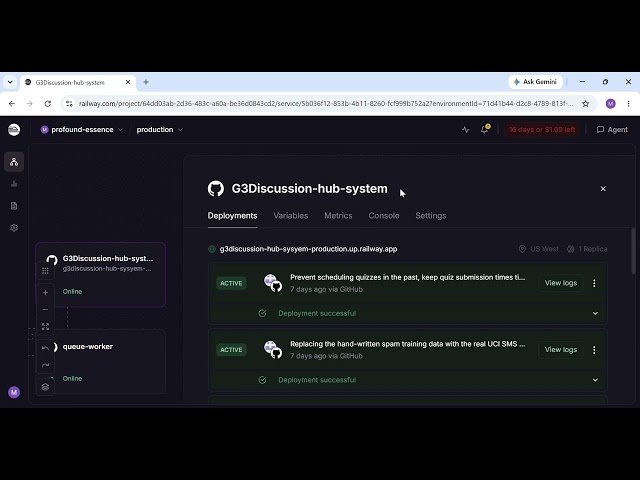640x480 pixels.
Task: Open the profound-essence project dropdown
Action: [x=82, y=130]
